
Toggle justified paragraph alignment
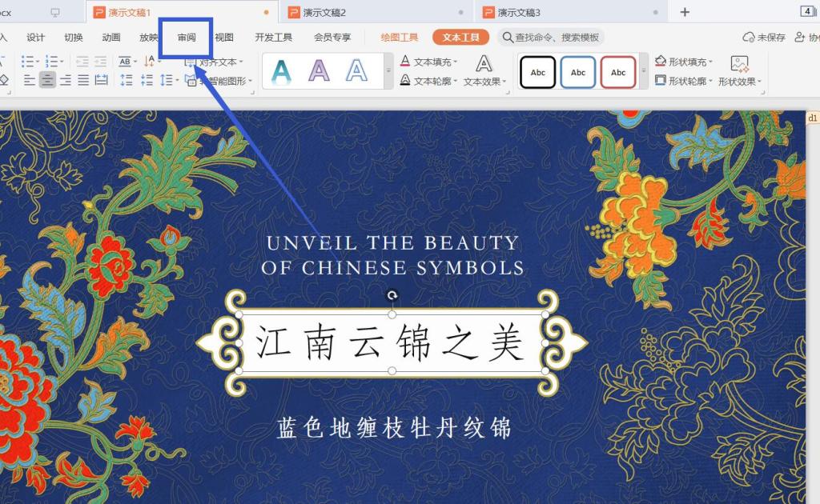(84, 80)
